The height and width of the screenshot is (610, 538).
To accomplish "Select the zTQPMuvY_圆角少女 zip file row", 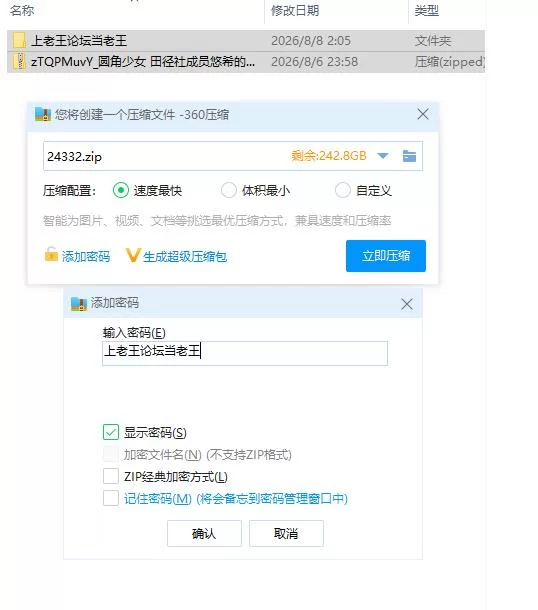I will point(246,62).
